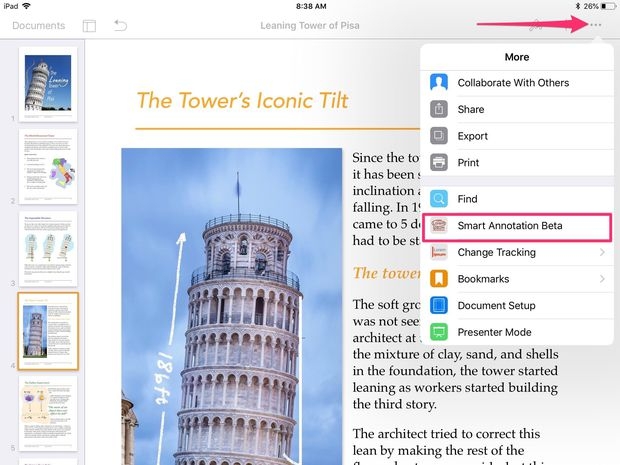Tap the Collaborate With Others person icon

(439, 83)
